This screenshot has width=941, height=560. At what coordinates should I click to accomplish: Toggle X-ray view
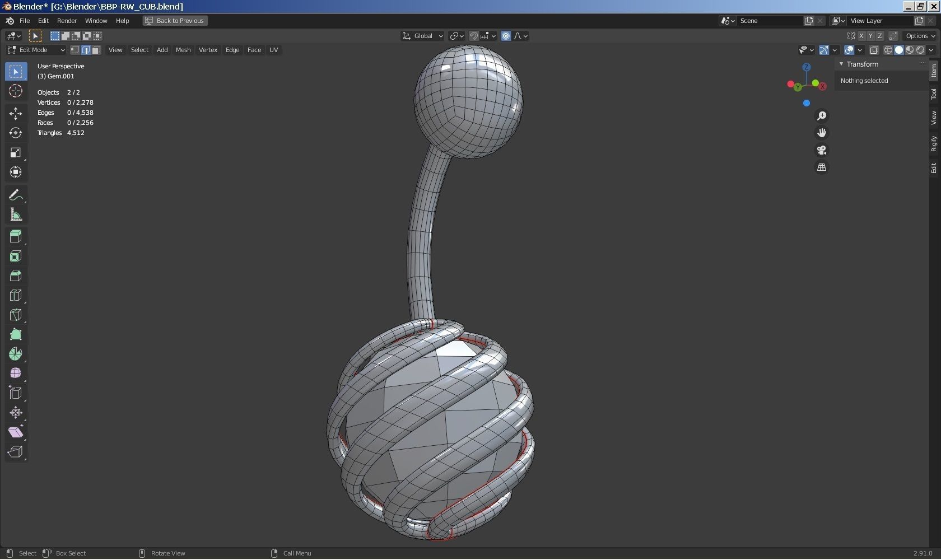tap(874, 50)
